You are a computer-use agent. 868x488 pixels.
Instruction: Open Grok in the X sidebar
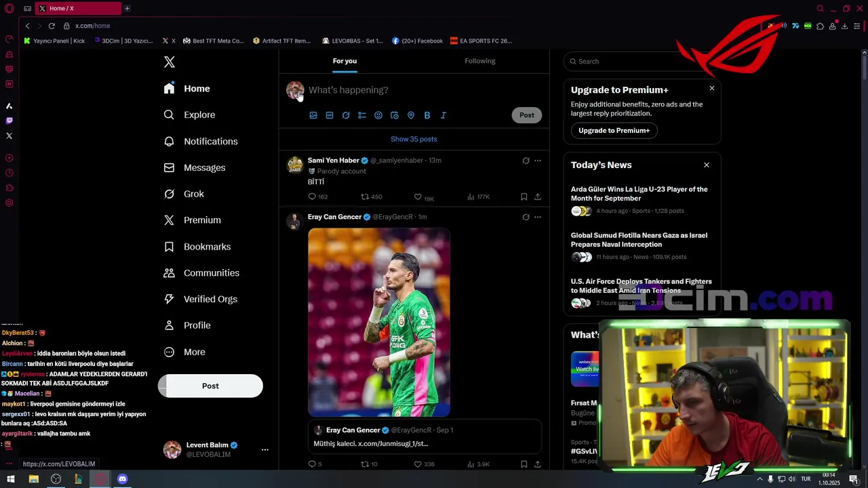click(184, 194)
